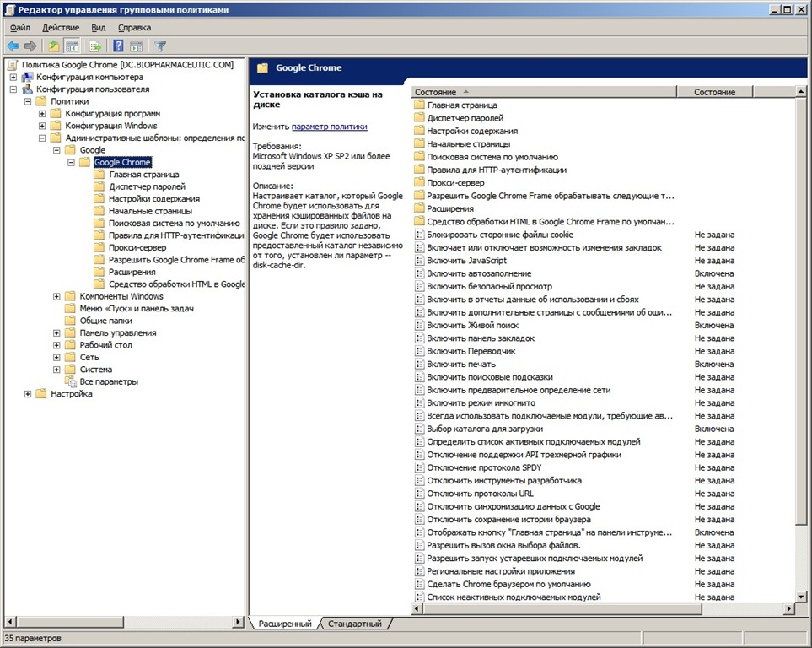Open the 'Справка' menu

click(134, 28)
